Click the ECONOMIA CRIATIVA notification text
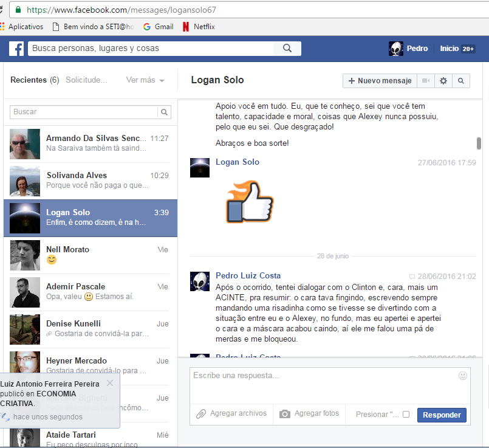 (x=38, y=398)
